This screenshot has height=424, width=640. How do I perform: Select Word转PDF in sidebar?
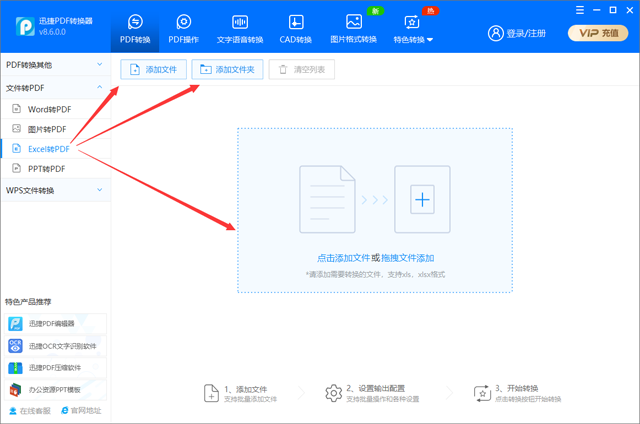pos(56,109)
